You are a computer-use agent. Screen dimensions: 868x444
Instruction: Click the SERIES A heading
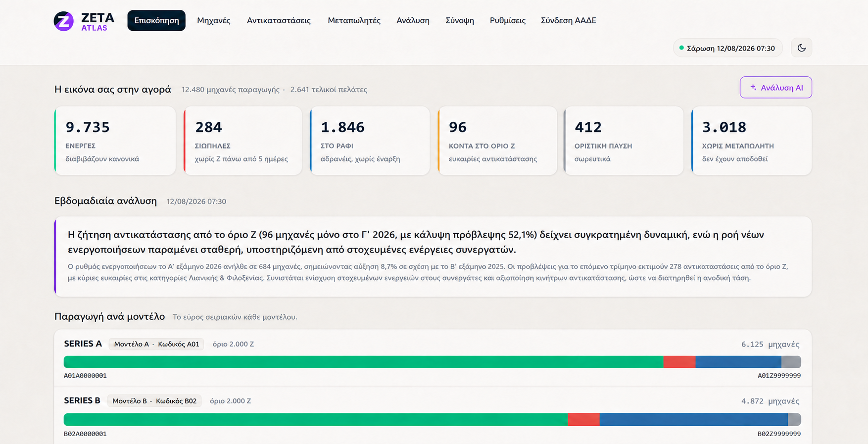pos(83,344)
